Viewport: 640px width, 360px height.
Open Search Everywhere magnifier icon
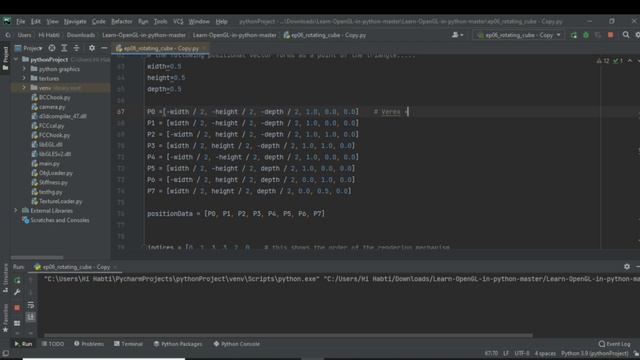point(626,35)
